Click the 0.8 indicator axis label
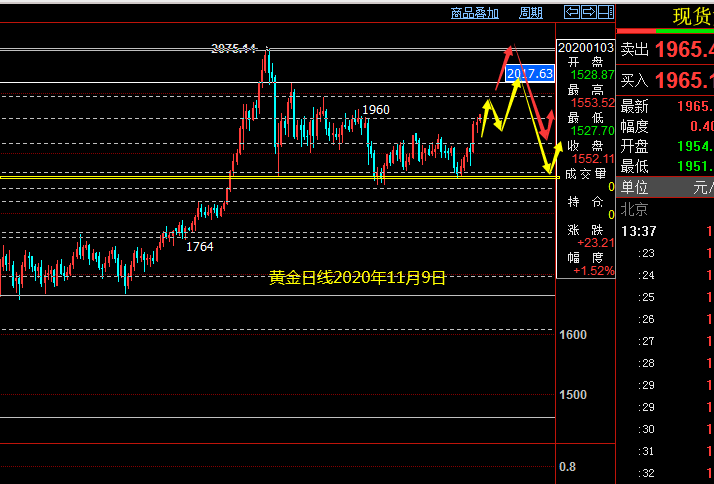Screen dimensions: 714x484 click(567, 467)
